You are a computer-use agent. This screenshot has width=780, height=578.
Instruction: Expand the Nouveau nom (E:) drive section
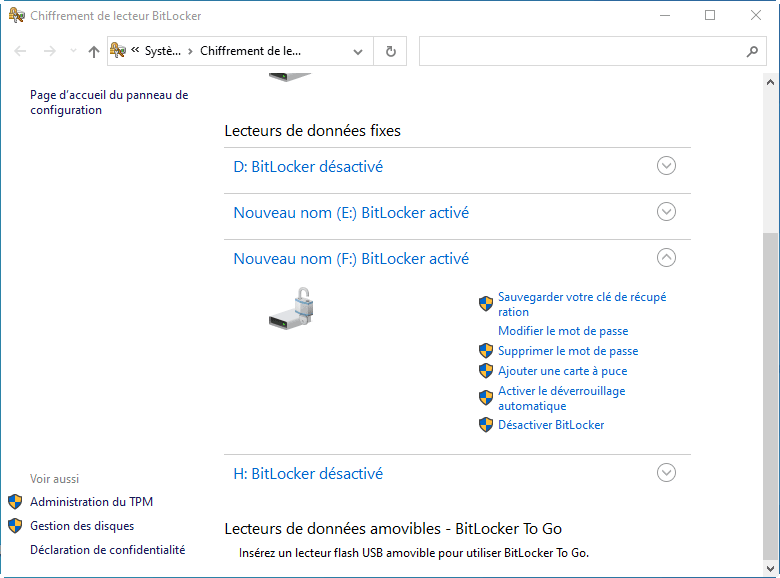pyautogui.click(x=666, y=212)
